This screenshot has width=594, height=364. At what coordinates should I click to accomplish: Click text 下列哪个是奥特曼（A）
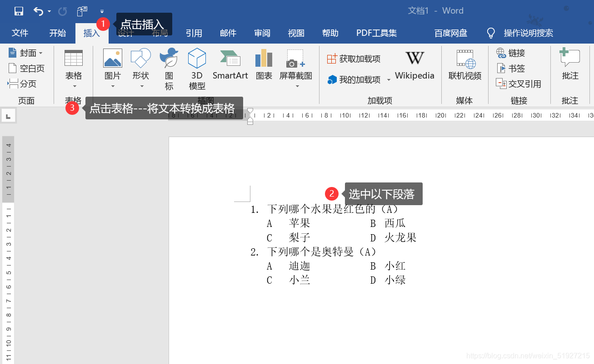click(x=322, y=252)
